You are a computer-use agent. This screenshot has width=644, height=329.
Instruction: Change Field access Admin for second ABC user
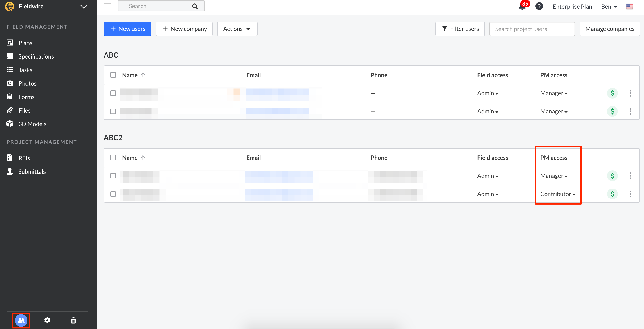487,111
